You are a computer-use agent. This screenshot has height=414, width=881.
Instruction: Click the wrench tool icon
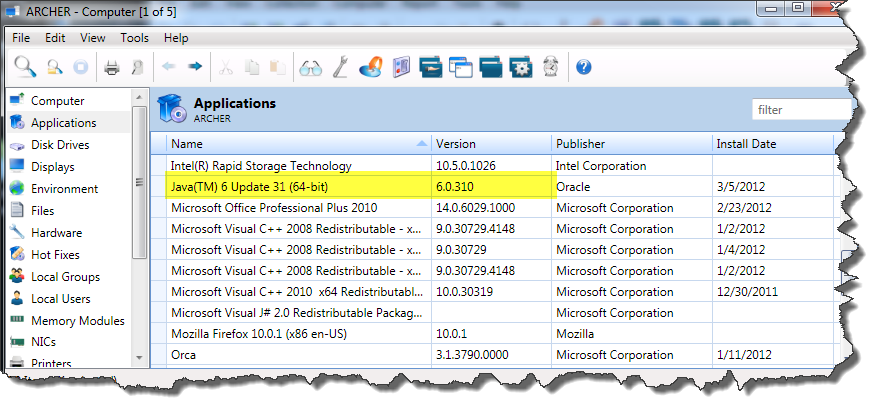(340, 67)
